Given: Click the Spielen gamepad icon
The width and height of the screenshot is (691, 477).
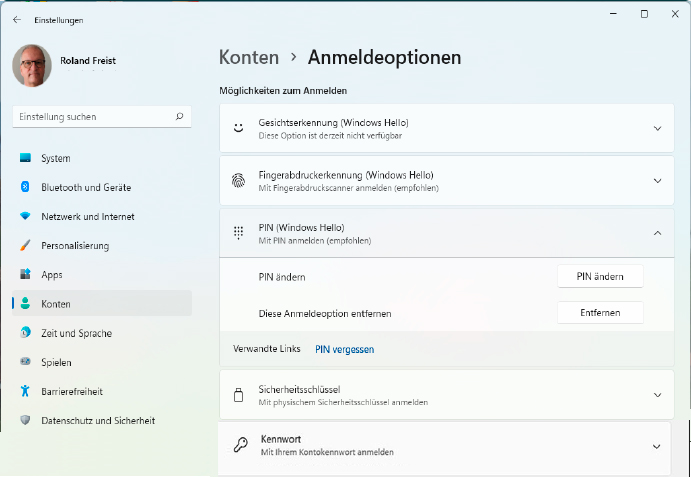Looking at the screenshot, I should pos(25,361).
